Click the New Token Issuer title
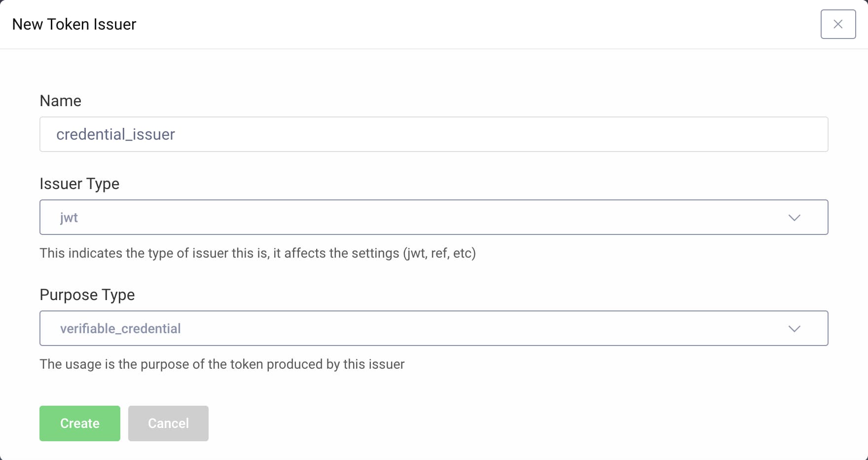This screenshot has width=868, height=460. pyautogui.click(x=74, y=24)
